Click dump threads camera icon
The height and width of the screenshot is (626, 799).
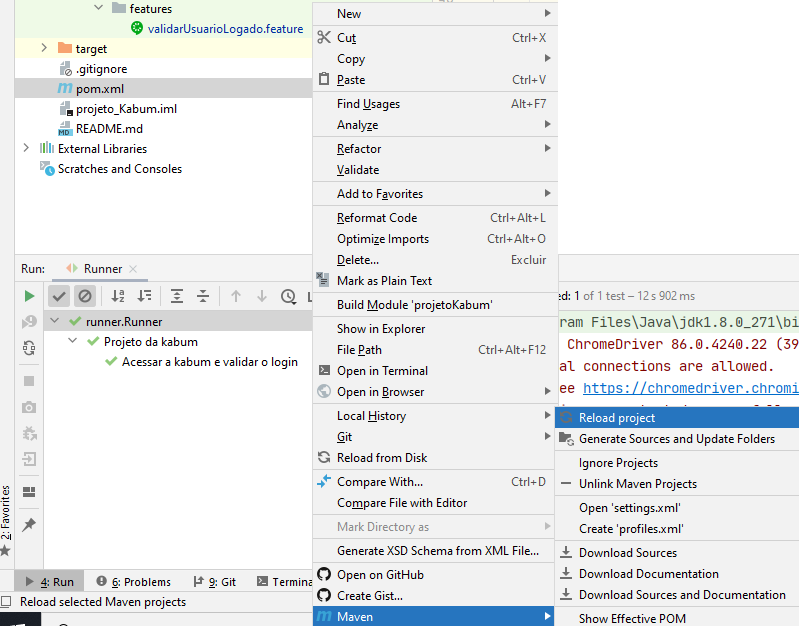click(x=29, y=407)
